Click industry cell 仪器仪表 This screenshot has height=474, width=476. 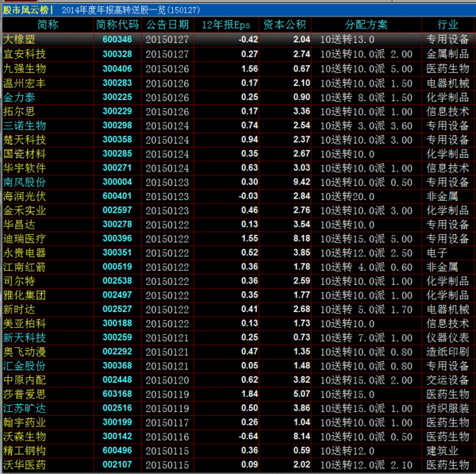tap(447, 337)
